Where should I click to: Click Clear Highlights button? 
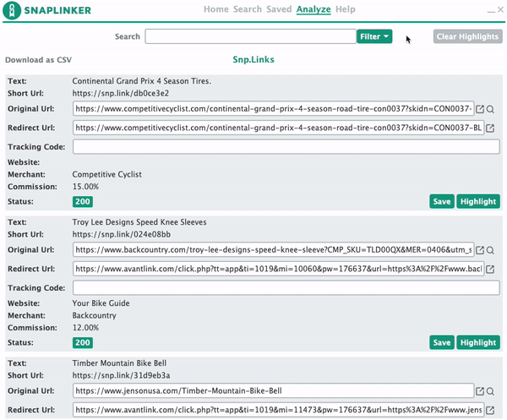click(467, 36)
